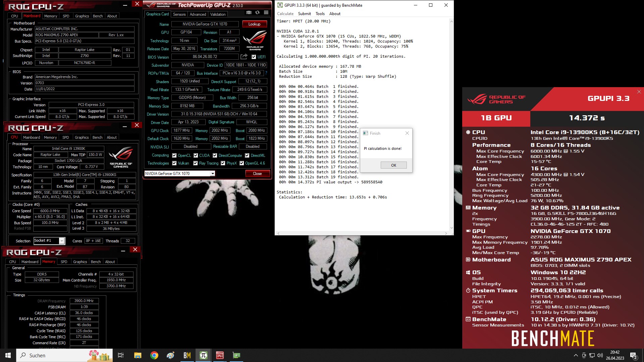
Task: Toggle the OpenGL 4.6 checkbox
Action: point(242,163)
